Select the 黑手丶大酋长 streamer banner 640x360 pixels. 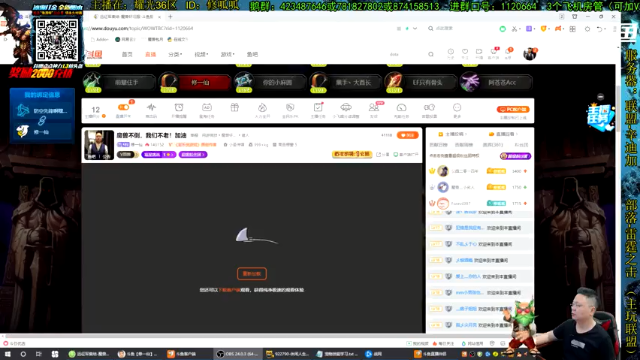click(345, 82)
